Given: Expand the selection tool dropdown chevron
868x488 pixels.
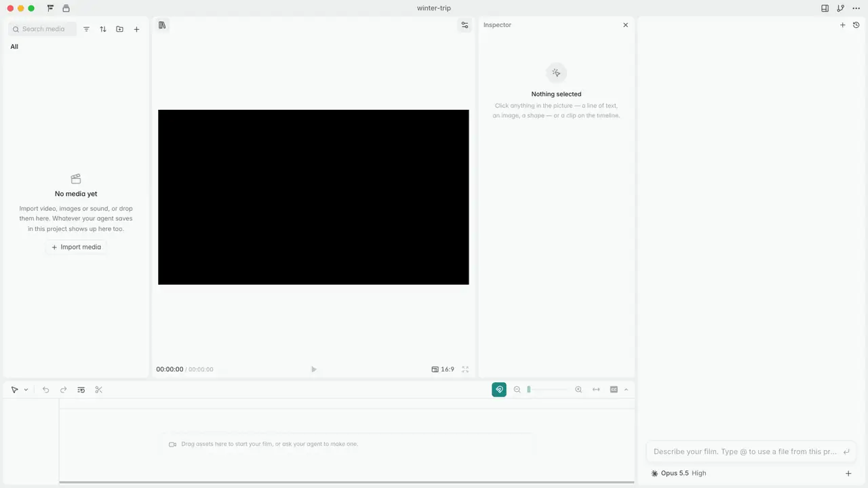Looking at the screenshot, I should click(x=26, y=390).
